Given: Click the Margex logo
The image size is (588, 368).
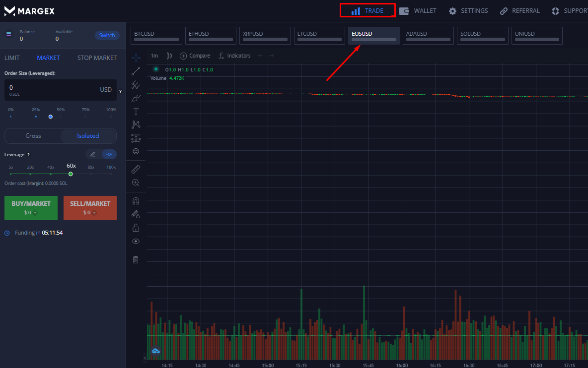Looking at the screenshot, I should tap(29, 11).
